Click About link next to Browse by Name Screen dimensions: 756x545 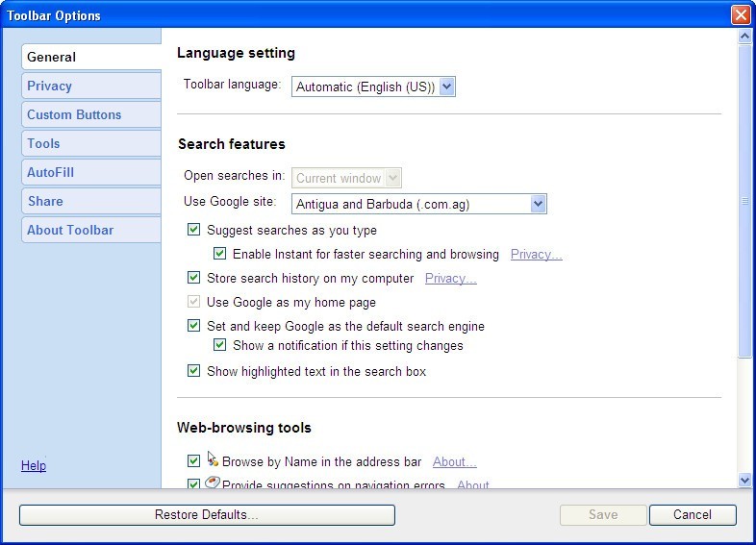coord(454,462)
